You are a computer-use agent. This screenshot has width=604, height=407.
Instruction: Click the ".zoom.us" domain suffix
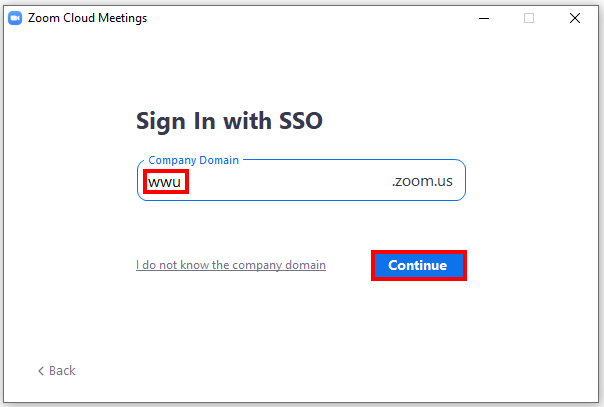[x=424, y=183]
